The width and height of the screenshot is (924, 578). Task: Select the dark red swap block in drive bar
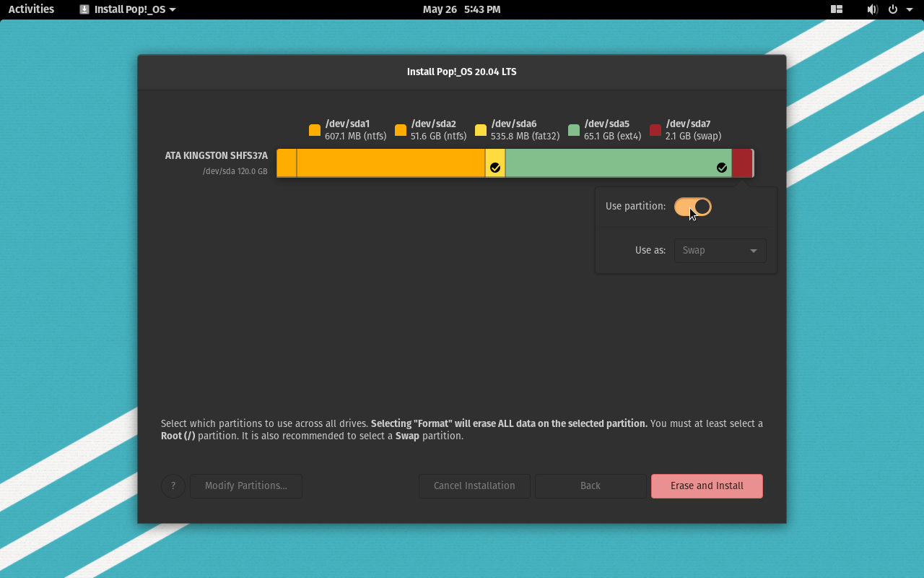pos(742,163)
